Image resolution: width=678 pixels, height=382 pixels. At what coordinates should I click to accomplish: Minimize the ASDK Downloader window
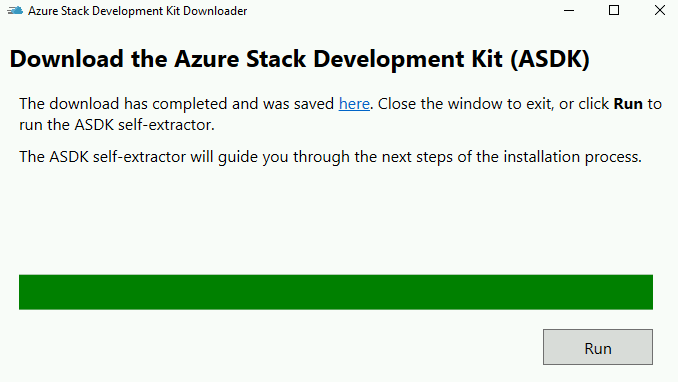(x=569, y=10)
